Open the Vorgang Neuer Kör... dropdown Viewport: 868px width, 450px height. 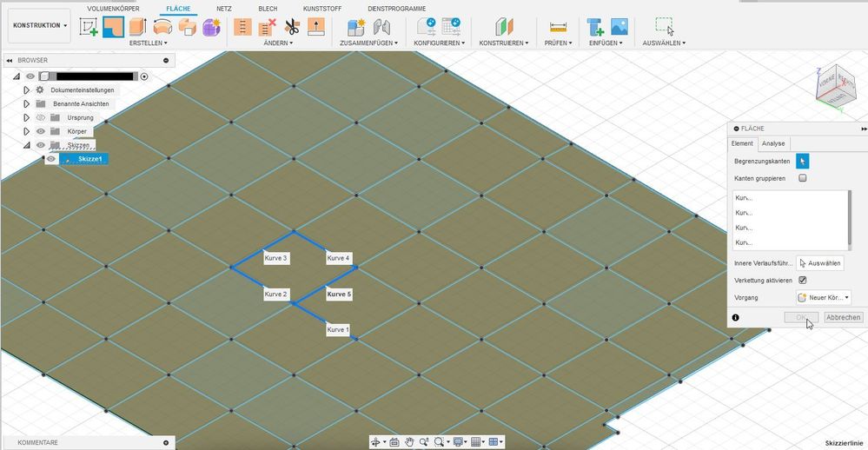[x=823, y=297]
